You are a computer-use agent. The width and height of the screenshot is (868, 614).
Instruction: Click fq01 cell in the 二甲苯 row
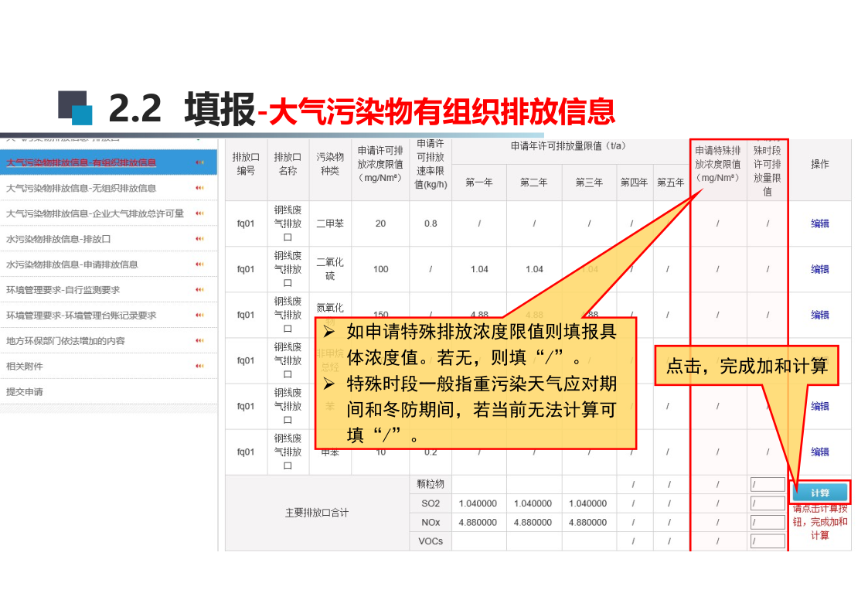tap(246, 223)
